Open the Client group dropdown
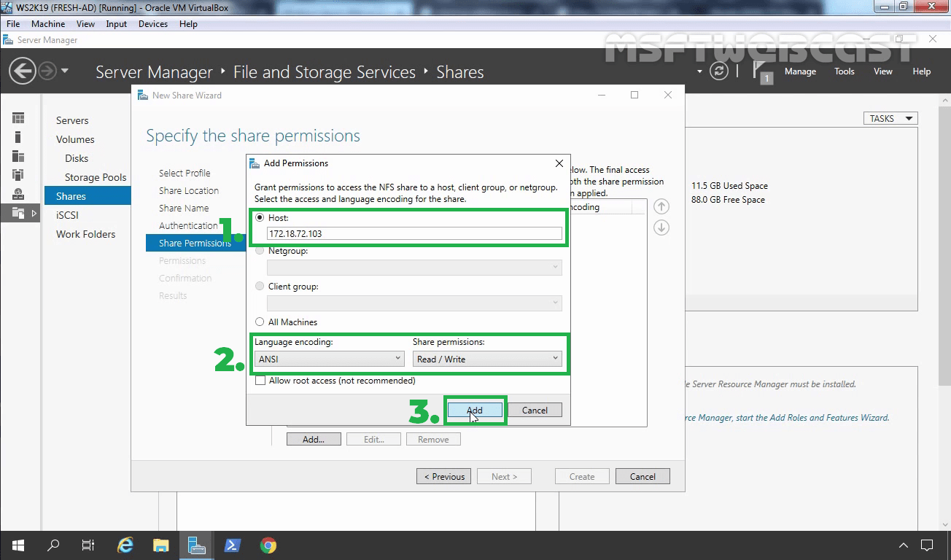951x560 pixels. pos(414,303)
